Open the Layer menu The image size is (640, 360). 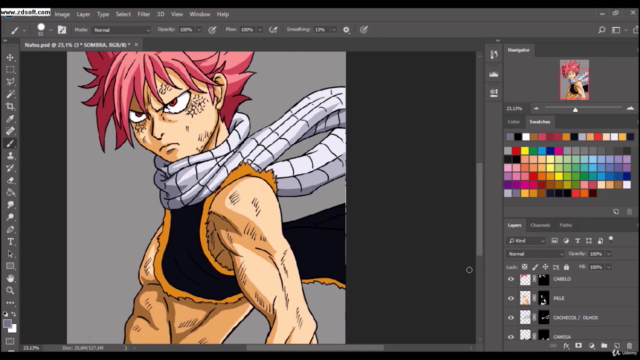point(83,14)
